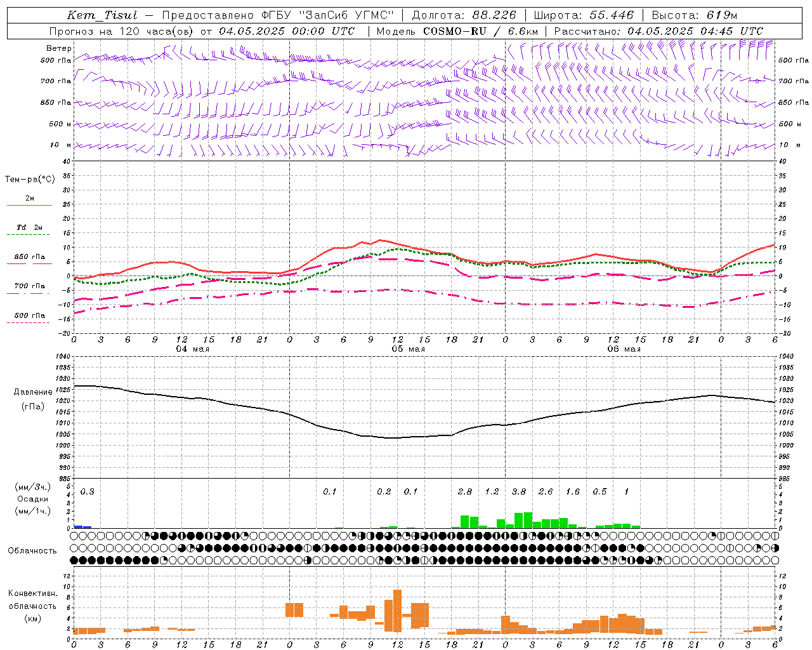This screenshot has width=812, height=650.
Task: Click the 1.6 precipitation total value
Action: coord(573,492)
